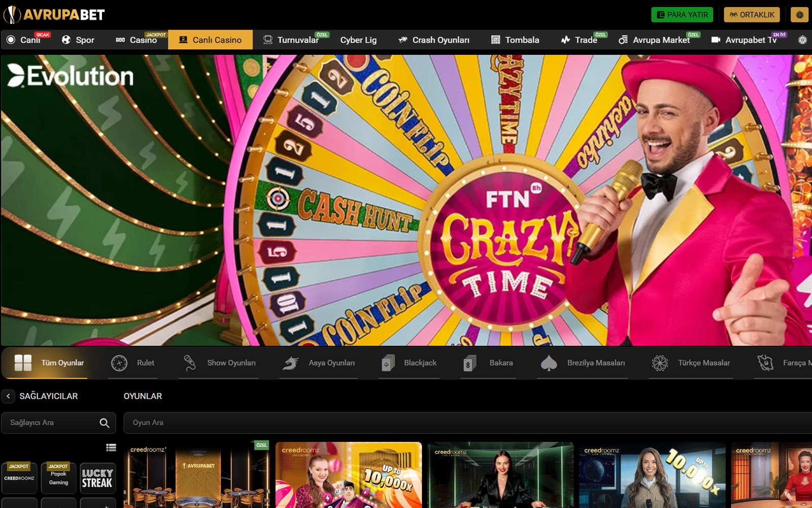Click the Avrupabet logo

pos(54,15)
